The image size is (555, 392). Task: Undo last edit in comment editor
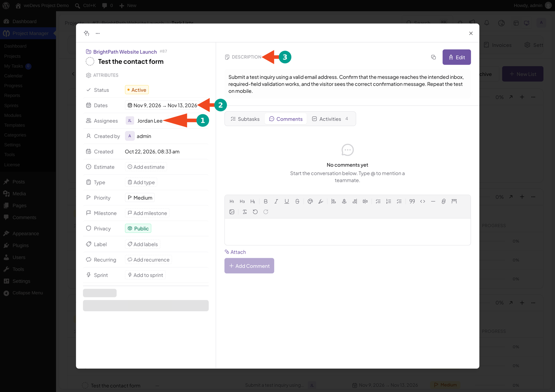(255, 212)
